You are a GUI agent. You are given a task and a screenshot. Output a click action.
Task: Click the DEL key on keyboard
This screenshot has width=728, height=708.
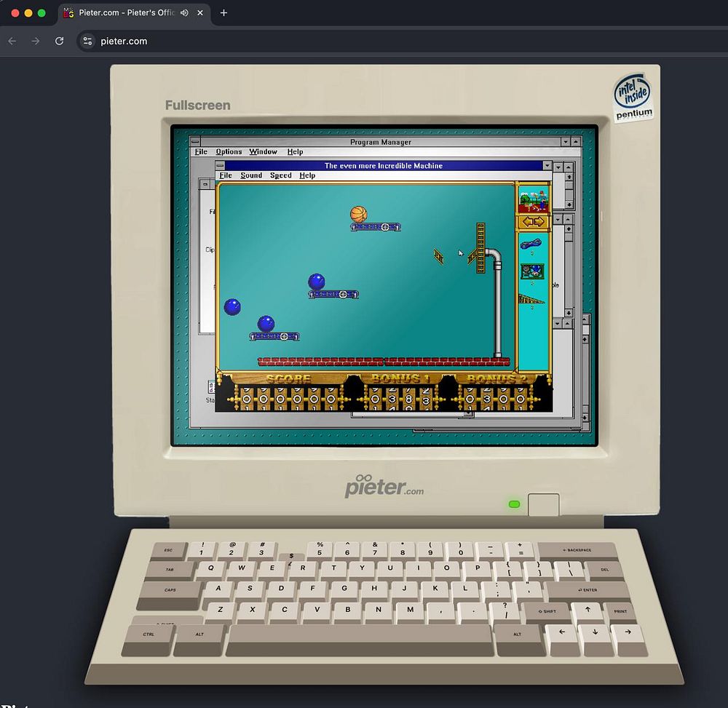click(x=604, y=570)
